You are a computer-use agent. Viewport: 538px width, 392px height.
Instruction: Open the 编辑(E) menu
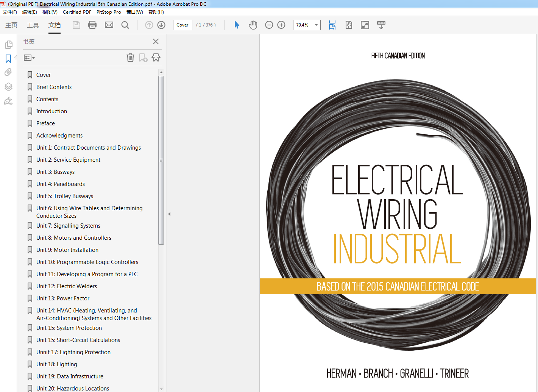coord(30,12)
